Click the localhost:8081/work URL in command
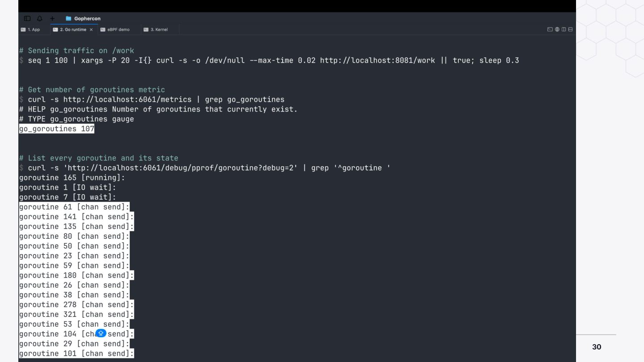This screenshot has height=362, width=644. click(x=377, y=60)
